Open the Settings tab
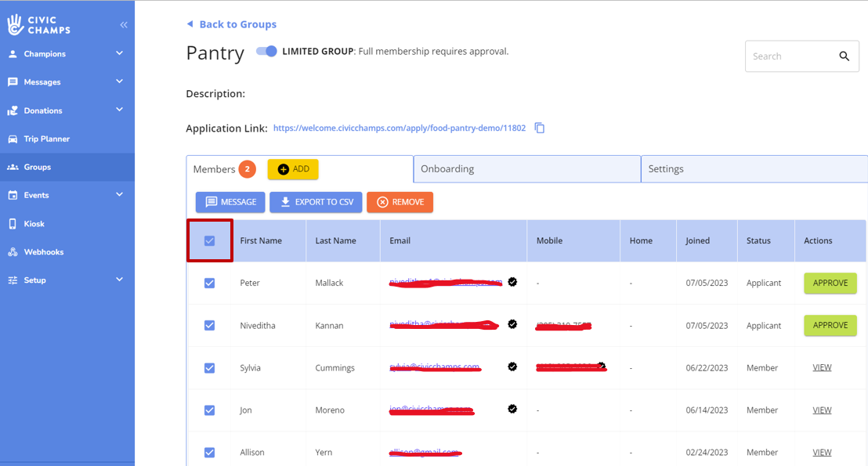Image resolution: width=868 pixels, height=466 pixels. (754, 169)
